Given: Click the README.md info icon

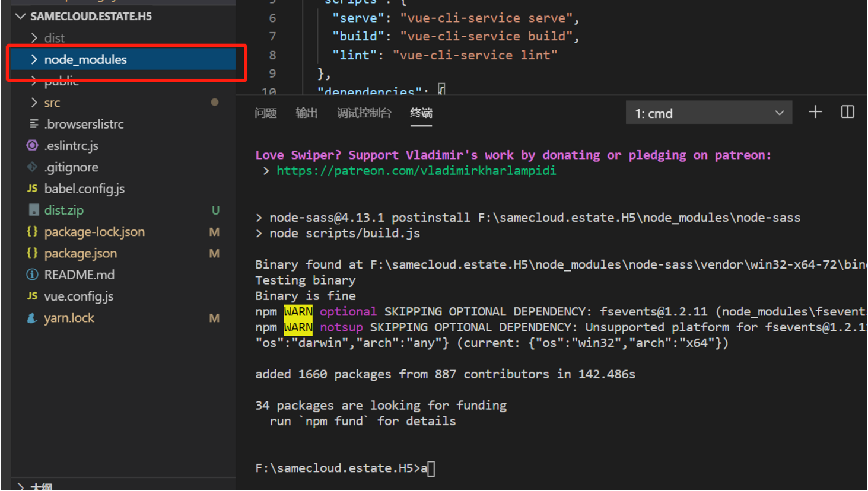Looking at the screenshot, I should 33,275.
